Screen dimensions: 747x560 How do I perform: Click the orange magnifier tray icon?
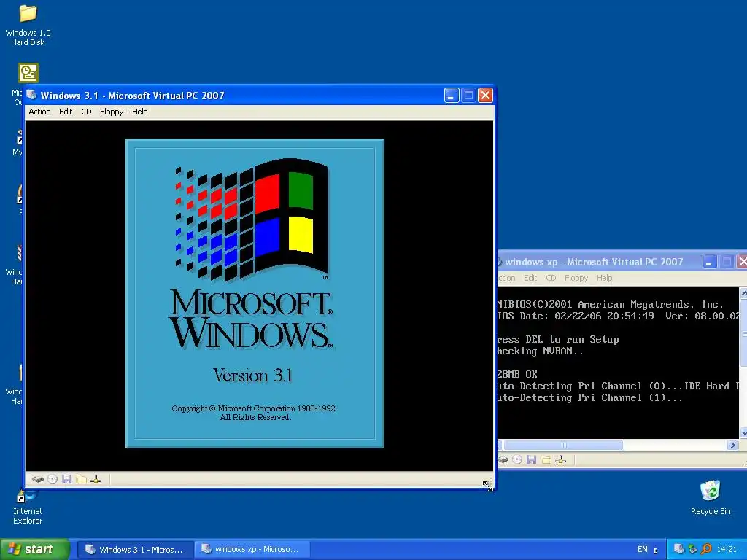pos(706,549)
